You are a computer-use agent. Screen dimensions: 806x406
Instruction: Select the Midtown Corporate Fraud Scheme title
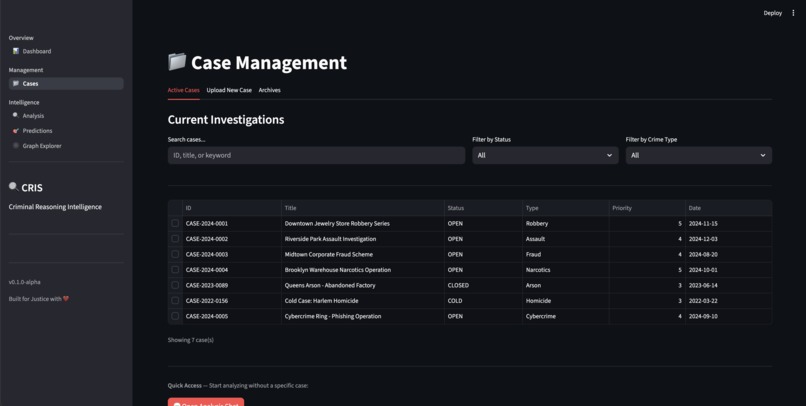coord(329,254)
